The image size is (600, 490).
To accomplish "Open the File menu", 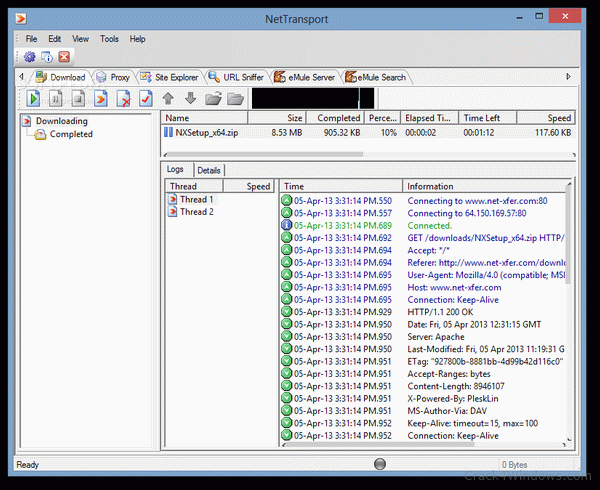I will click(31, 39).
